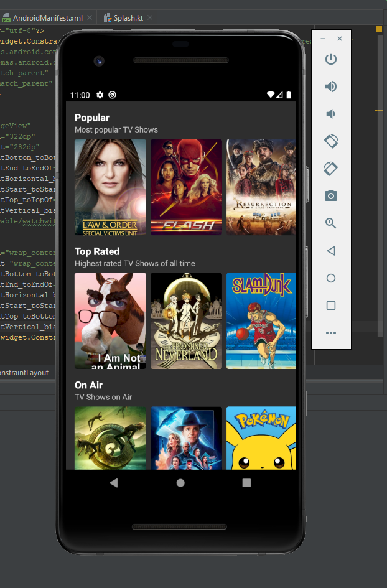Click emulator toolbar home circle icon
The width and height of the screenshot is (387, 588).
pyautogui.click(x=331, y=278)
